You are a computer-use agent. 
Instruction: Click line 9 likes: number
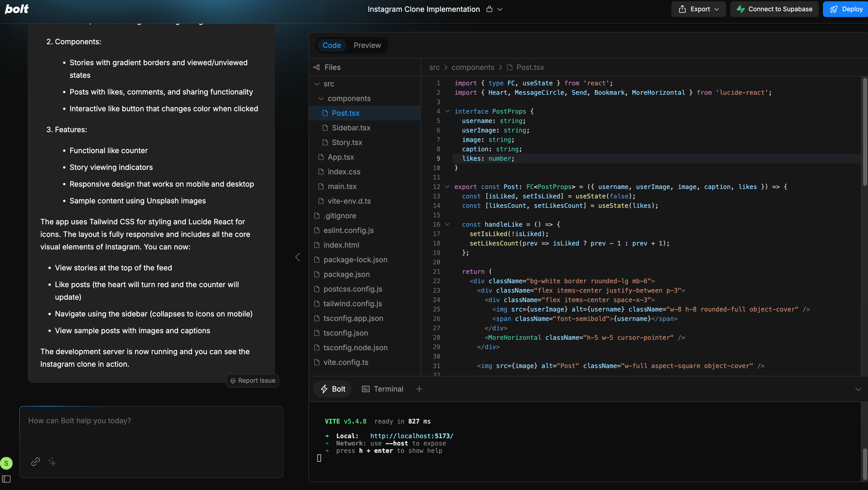pos(488,158)
